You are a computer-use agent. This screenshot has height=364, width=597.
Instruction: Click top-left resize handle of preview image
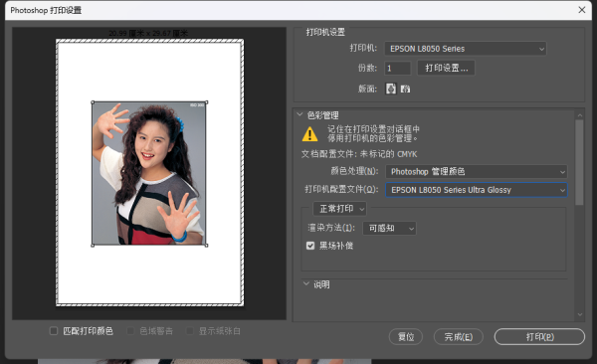click(93, 102)
